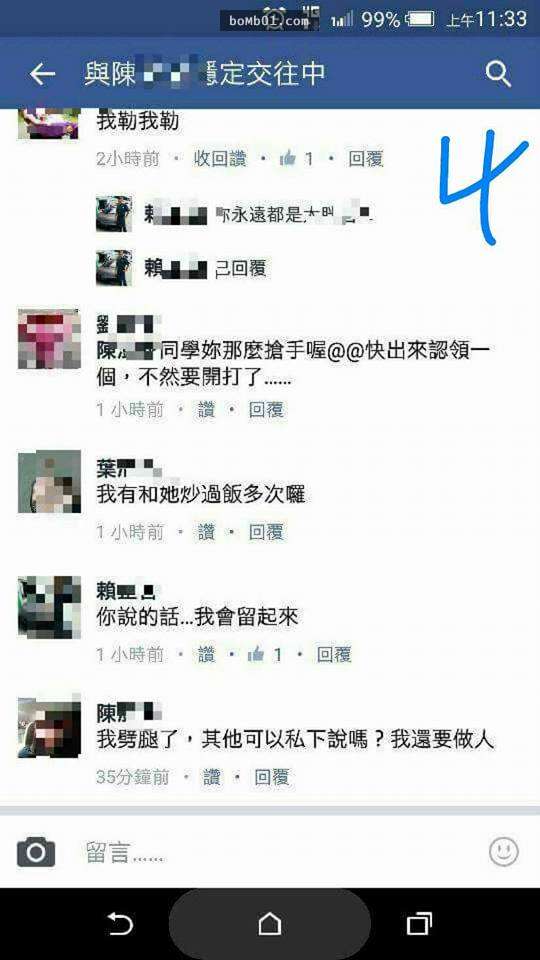The width and height of the screenshot is (540, 960).
Task: View likes on 你說的話 comment
Action: tap(265, 655)
